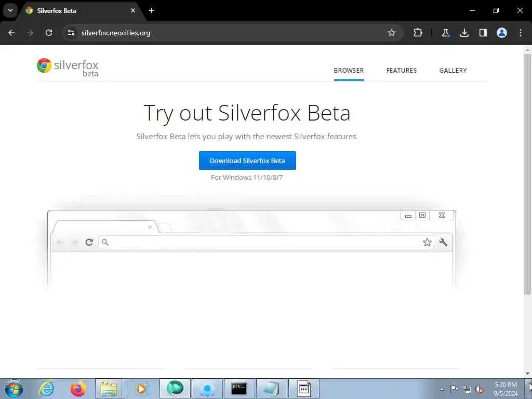532x399 pixels.
Task: Click Download Silverfox Beta button
Action: click(x=247, y=161)
